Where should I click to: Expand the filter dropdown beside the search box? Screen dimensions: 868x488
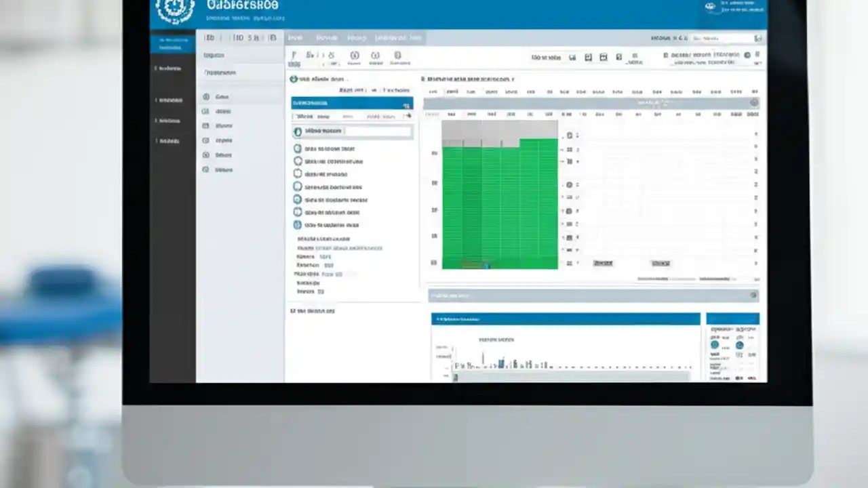coord(757,38)
